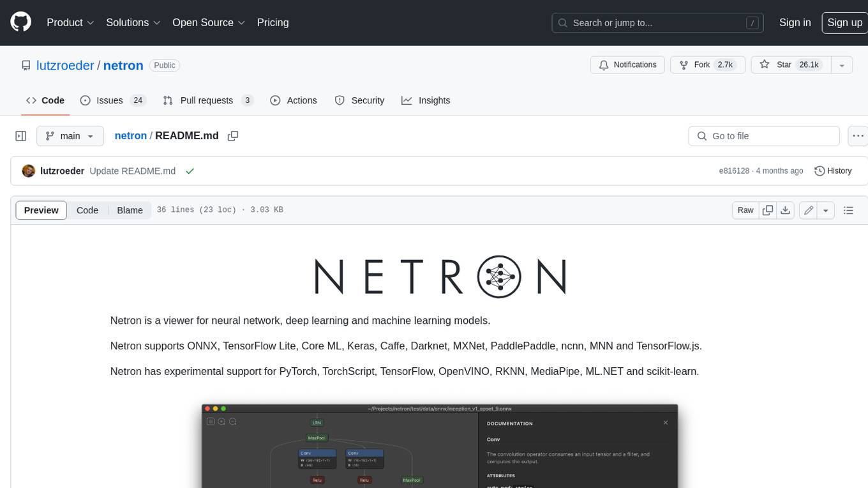
Task: Open commit e816128
Action: (x=734, y=171)
